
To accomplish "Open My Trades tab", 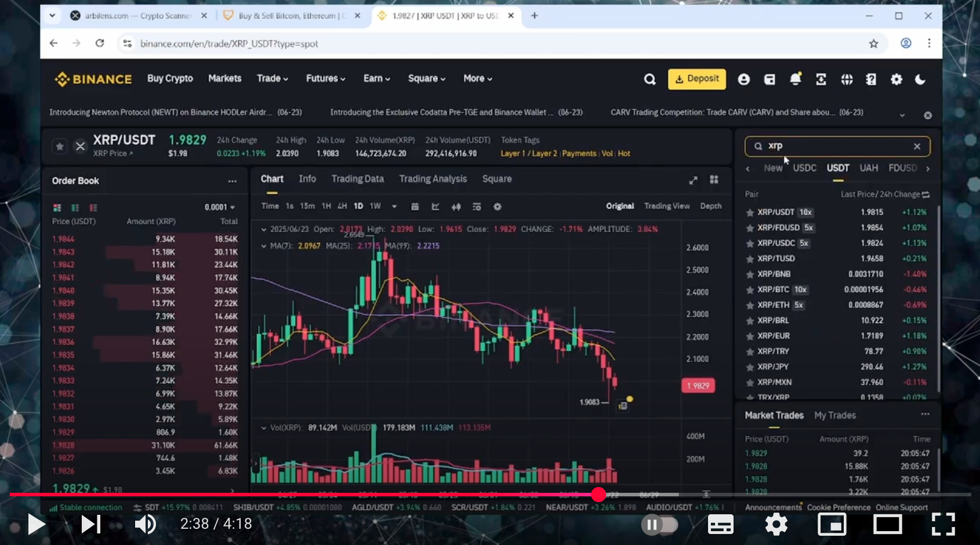I will tap(835, 415).
